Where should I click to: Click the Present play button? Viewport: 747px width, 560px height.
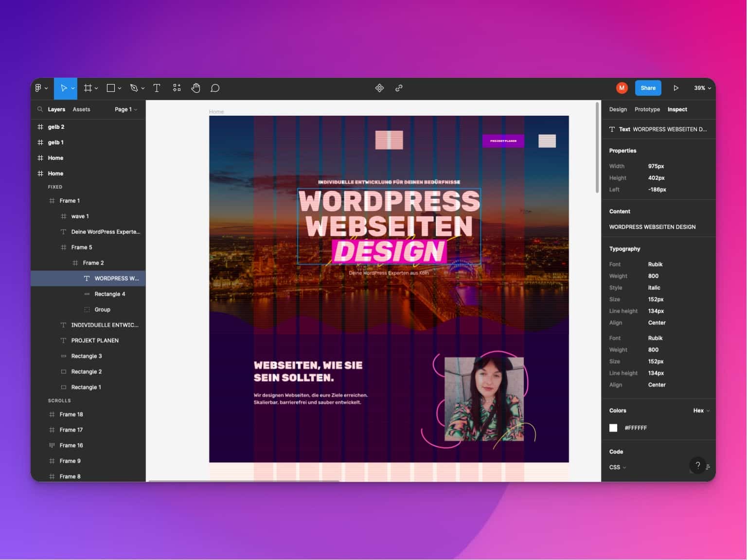(x=676, y=88)
